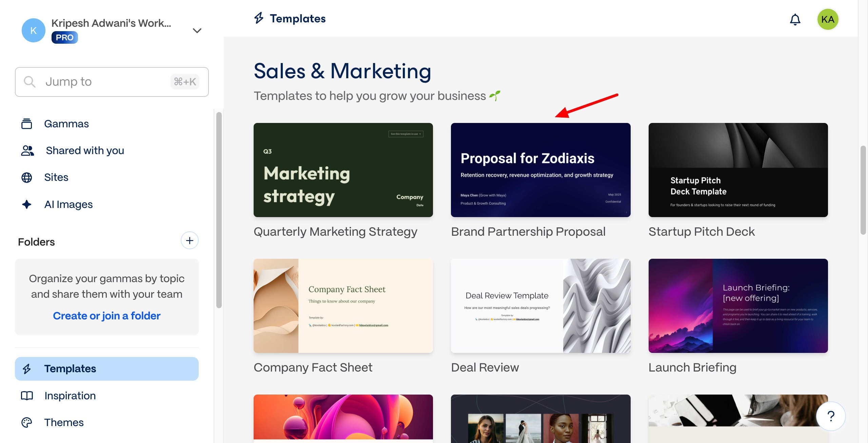Click the Jump to search field
Image resolution: width=868 pixels, height=443 pixels.
point(112,82)
